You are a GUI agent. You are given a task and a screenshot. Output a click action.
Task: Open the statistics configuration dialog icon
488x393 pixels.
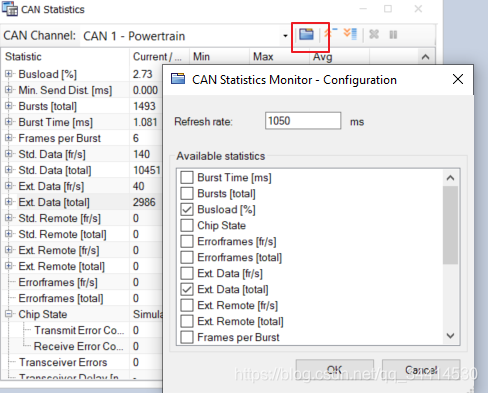click(x=306, y=34)
